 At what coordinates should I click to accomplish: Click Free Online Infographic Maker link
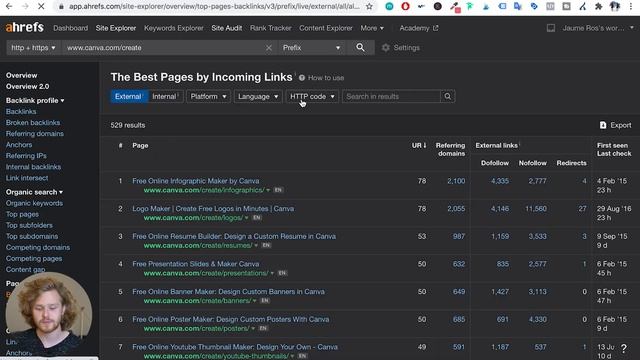coord(196,181)
